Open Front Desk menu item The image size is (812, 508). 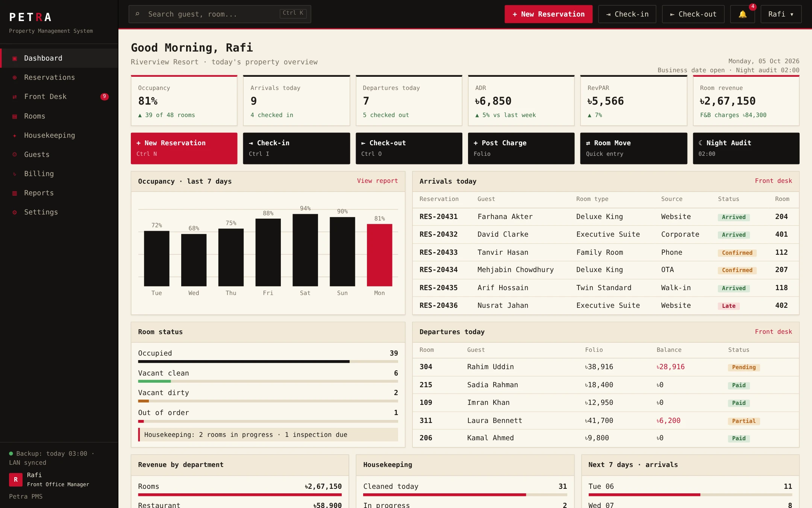[59, 97]
